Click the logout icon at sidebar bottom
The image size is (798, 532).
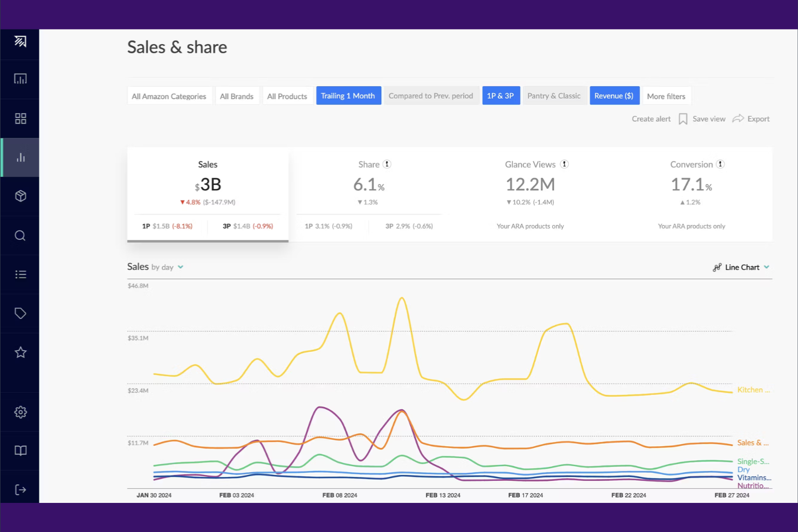pos(20,489)
